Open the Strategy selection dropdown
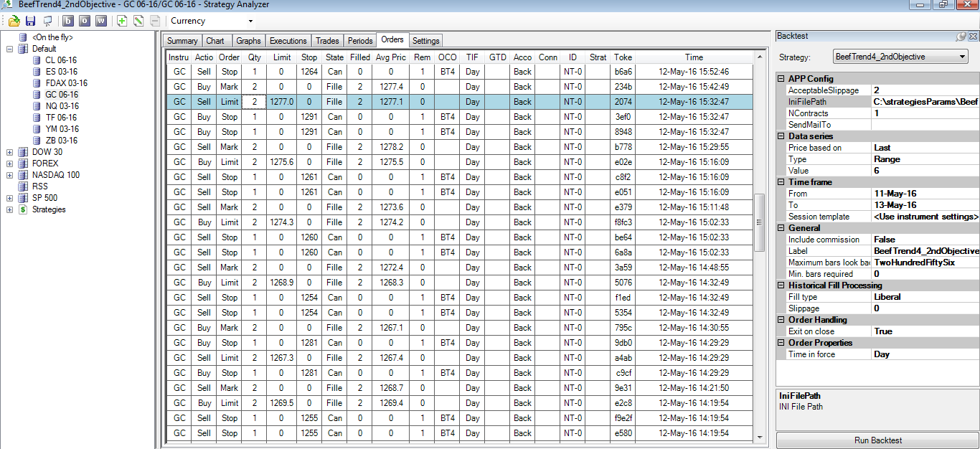This screenshot has width=980, height=449. point(962,57)
